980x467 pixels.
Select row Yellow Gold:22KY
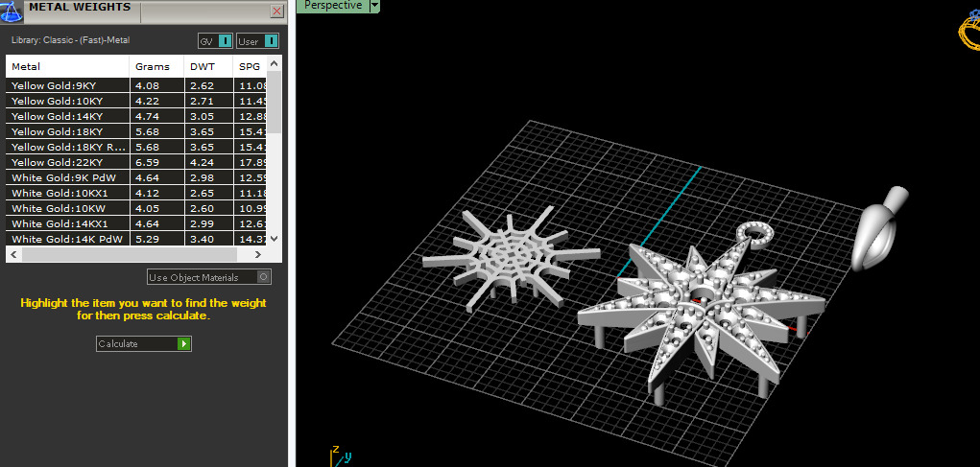coord(136,162)
